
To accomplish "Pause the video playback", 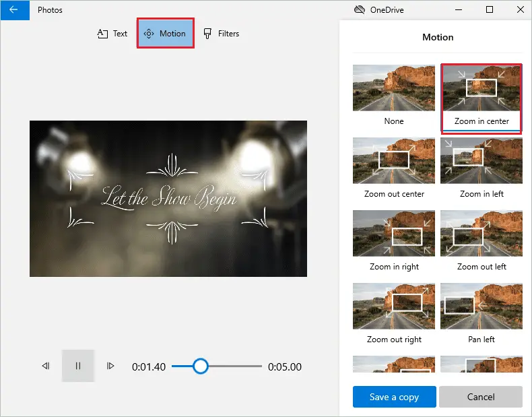I will 77,366.
